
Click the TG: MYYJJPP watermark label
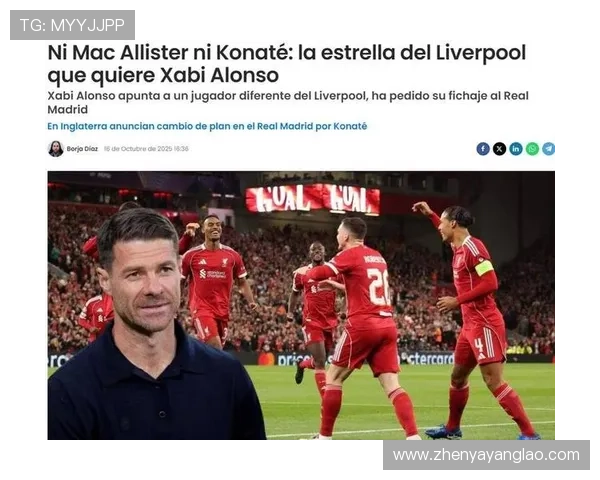72,25
